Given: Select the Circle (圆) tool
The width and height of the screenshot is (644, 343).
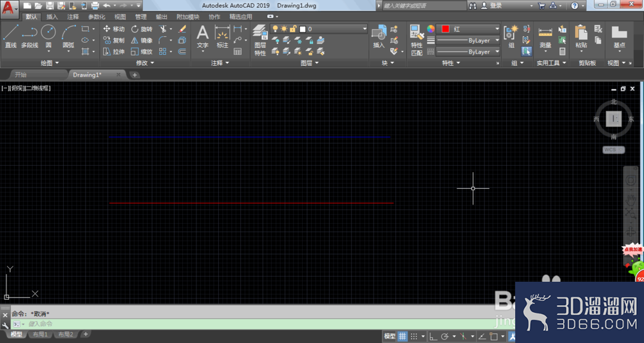Looking at the screenshot, I should pos(48,36).
